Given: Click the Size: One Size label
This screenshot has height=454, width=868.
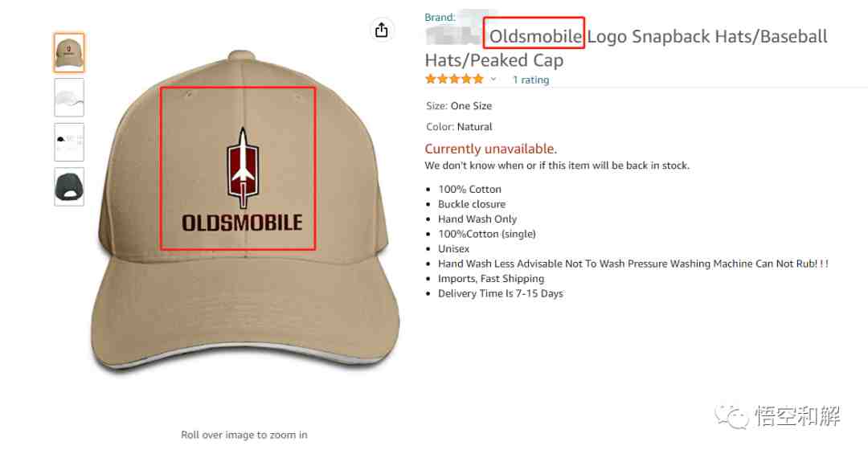Looking at the screenshot, I should pyautogui.click(x=459, y=106).
